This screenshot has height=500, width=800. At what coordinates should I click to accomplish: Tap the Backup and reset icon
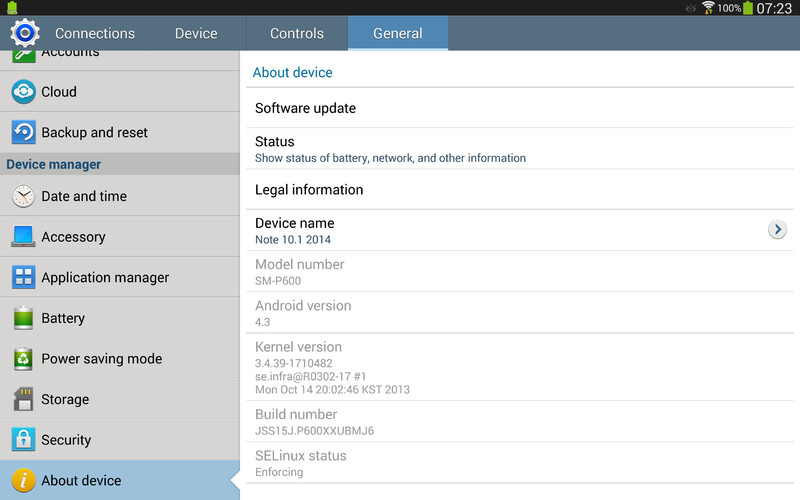23,132
